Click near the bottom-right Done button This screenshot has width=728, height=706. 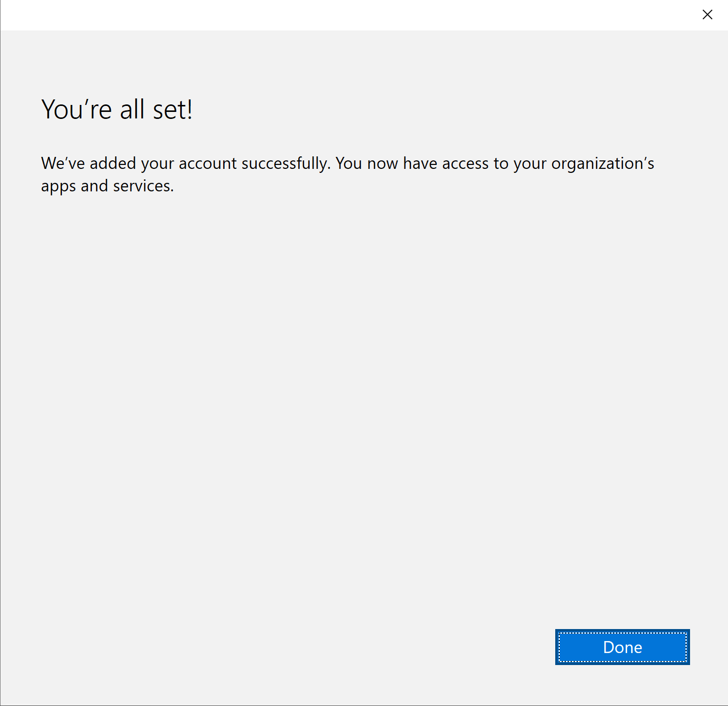(622, 647)
